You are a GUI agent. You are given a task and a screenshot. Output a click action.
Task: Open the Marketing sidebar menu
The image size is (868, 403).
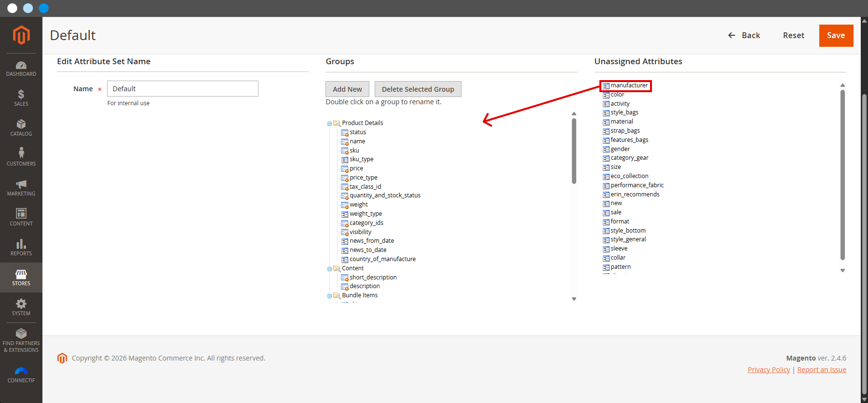tap(21, 188)
